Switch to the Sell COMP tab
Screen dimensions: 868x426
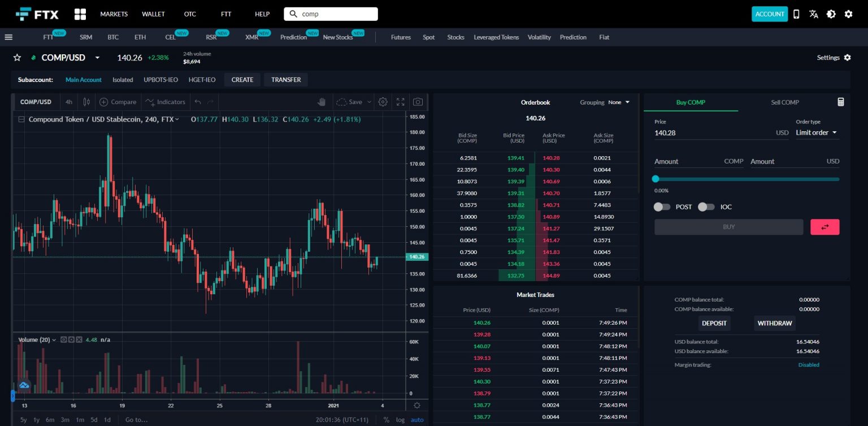pyautogui.click(x=784, y=102)
